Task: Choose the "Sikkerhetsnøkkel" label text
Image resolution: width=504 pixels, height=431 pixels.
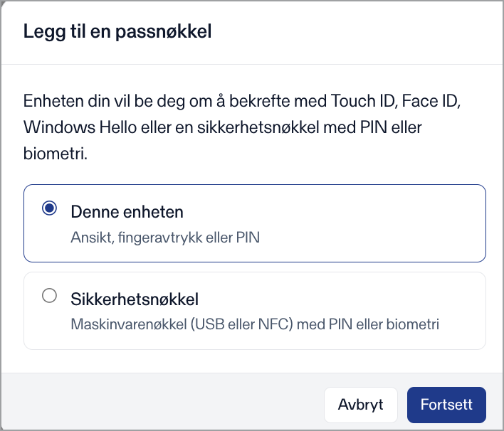Action: pos(135,299)
